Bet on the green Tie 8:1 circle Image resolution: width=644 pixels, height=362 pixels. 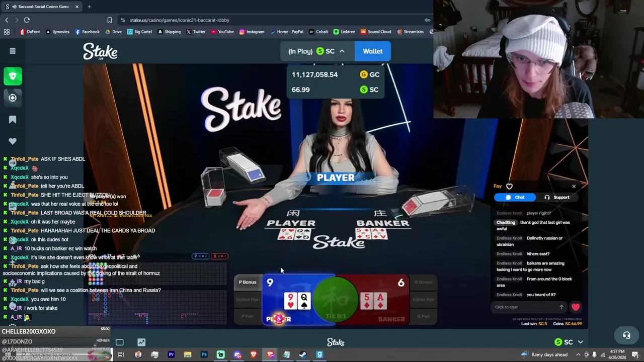click(336, 300)
